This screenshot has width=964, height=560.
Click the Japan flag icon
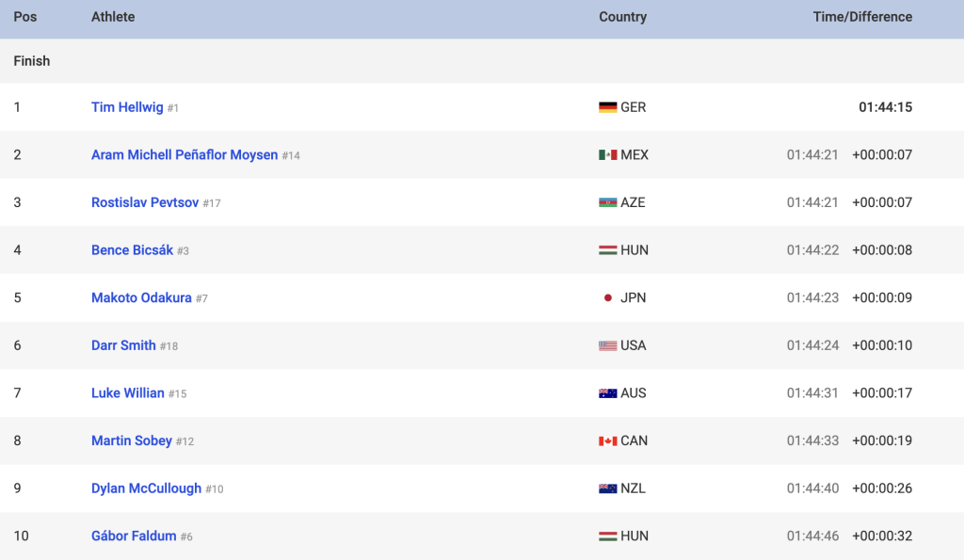click(607, 298)
